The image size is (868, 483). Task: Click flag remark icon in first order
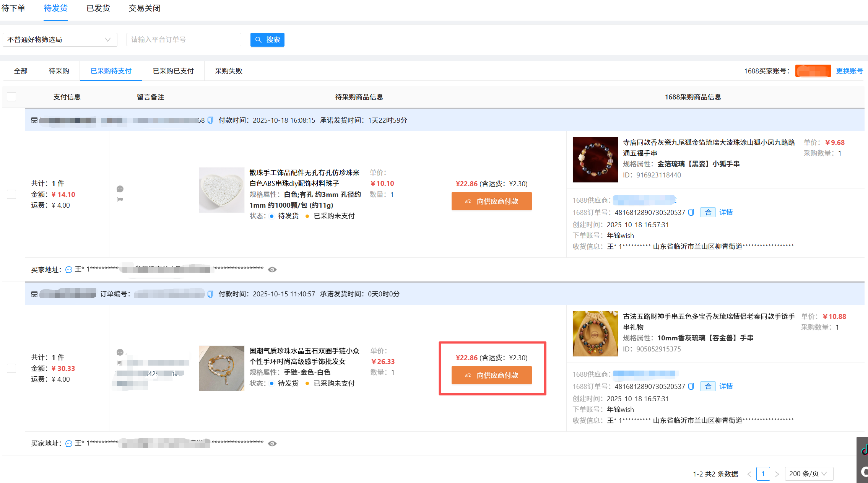(x=120, y=199)
